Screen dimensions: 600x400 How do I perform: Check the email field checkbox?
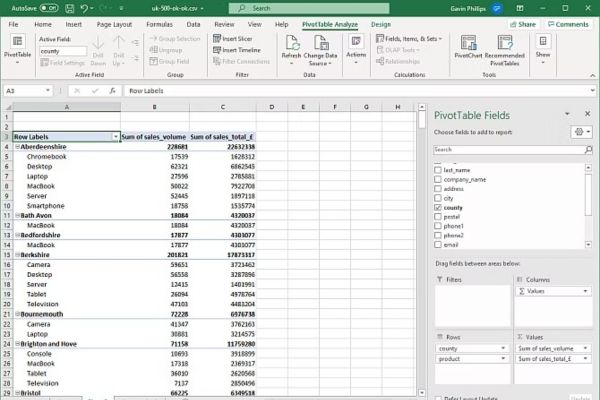pyautogui.click(x=438, y=245)
